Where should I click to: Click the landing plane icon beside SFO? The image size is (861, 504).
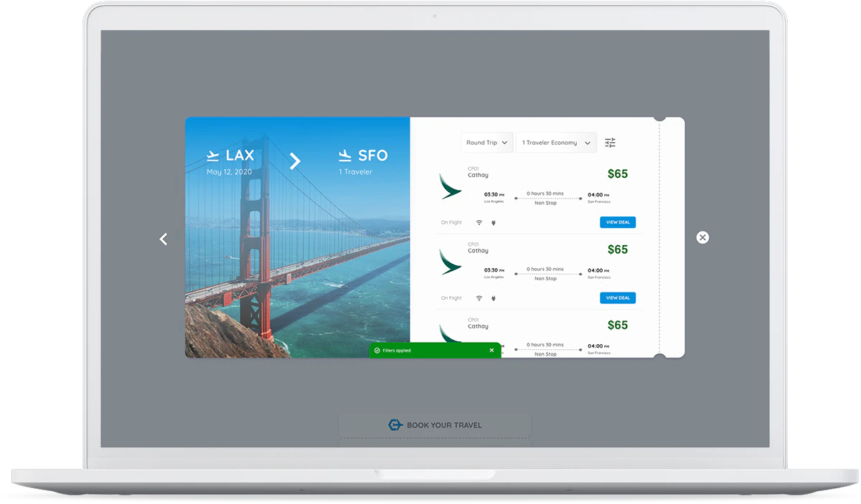coord(345,156)
